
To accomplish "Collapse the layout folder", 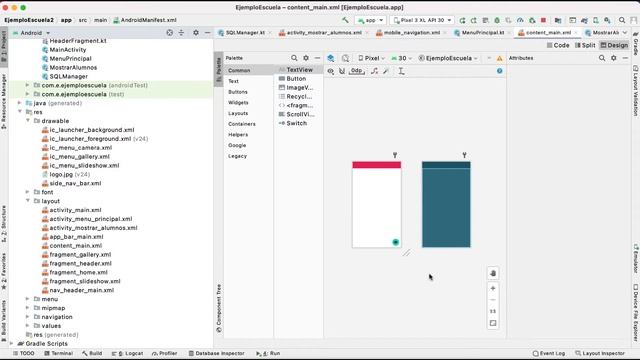I will (28, 201).
